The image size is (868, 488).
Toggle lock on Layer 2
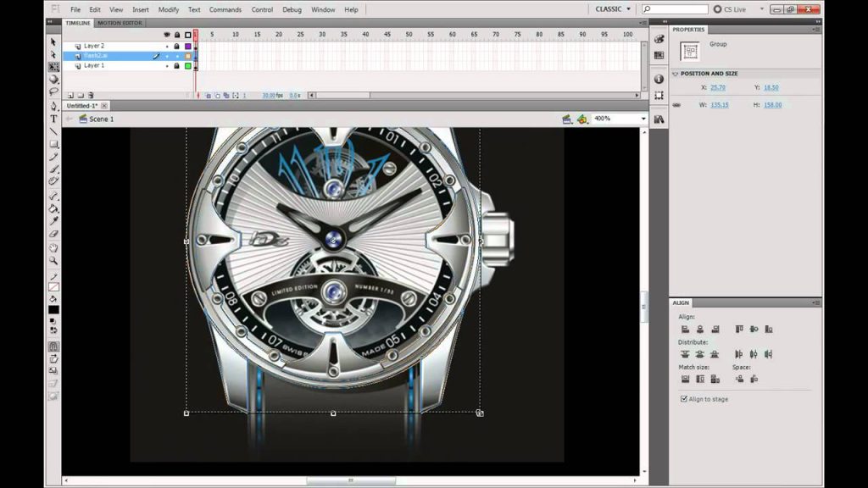point(176,47)
